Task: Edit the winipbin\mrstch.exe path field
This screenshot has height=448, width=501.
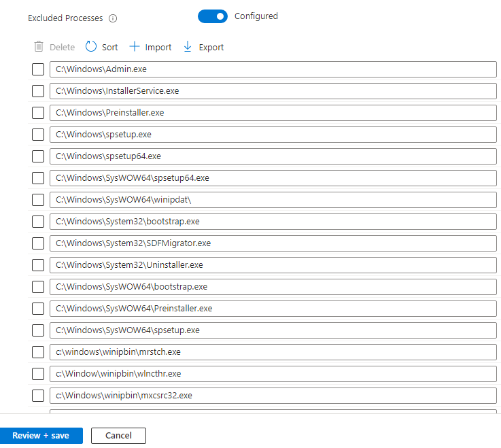Action: click(273, 352)
